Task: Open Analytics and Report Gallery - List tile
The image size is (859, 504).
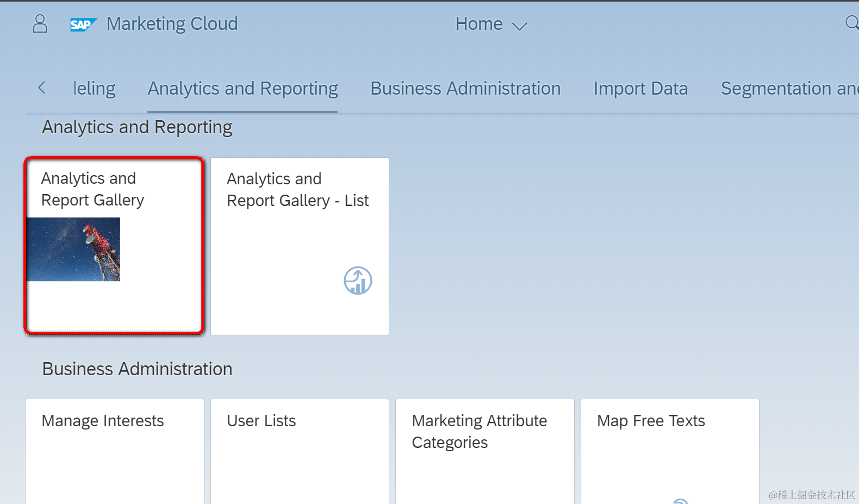Action: coord(300,246)
